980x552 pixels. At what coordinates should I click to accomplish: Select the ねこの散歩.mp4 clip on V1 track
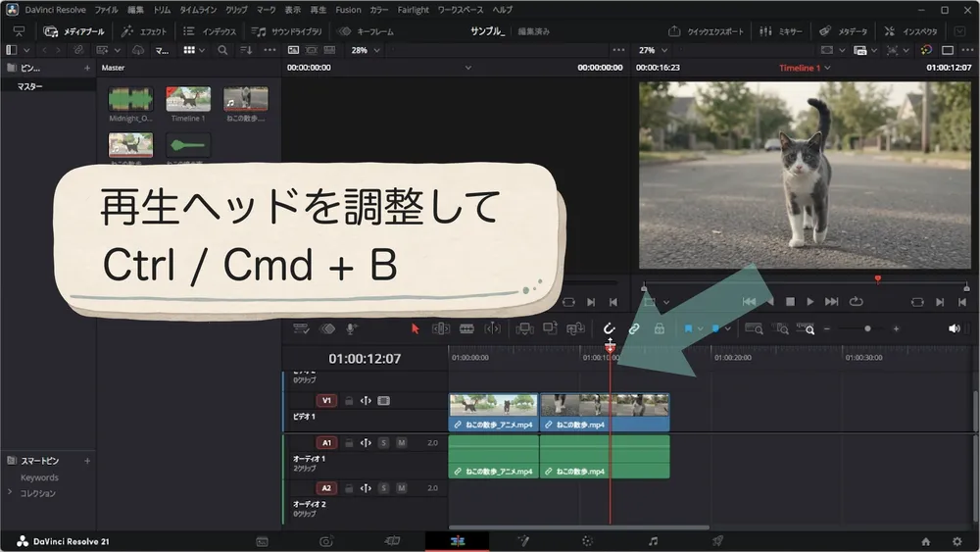[x=605, y=413]
